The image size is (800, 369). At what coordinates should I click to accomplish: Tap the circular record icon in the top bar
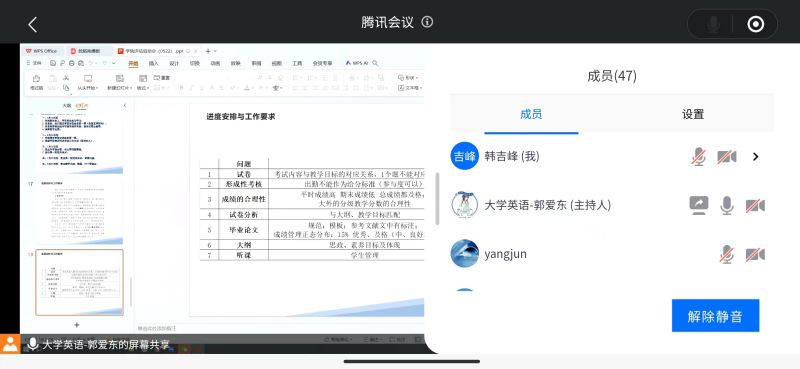tap(755, 24)
